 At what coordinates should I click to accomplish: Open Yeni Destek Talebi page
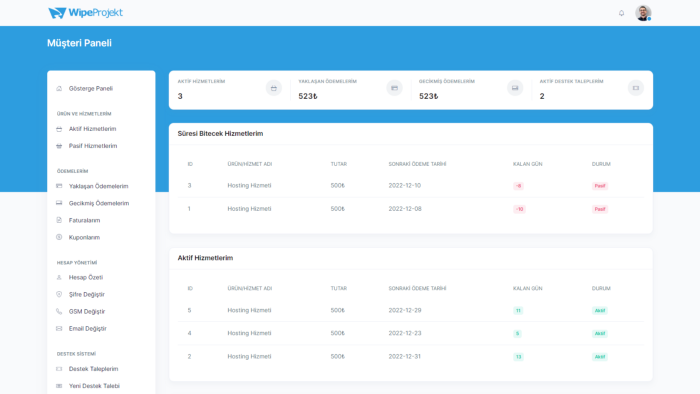[94, 386]
